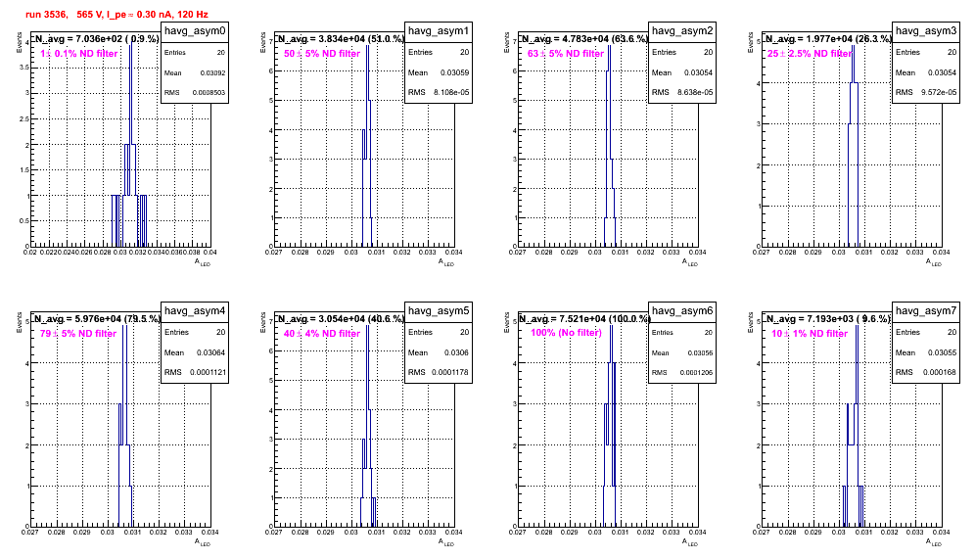975x560 pixels.
Task: Click RMS 8.108e-05 in havg_asym1 box
Action: (439, 92)
